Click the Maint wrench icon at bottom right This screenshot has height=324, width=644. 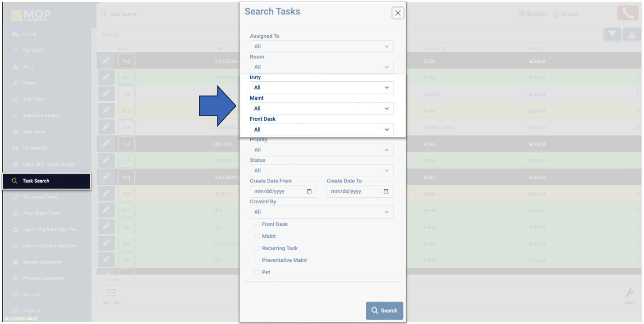630,294
